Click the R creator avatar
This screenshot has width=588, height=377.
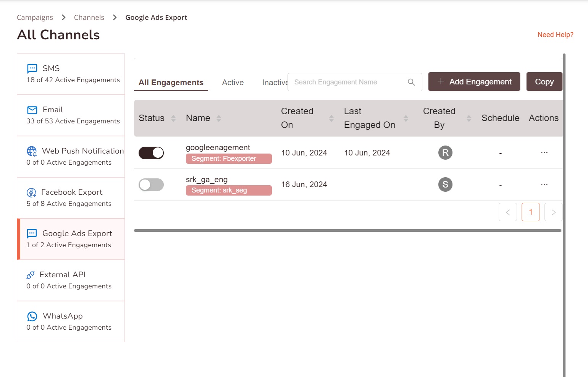click(x=445, y=153)
